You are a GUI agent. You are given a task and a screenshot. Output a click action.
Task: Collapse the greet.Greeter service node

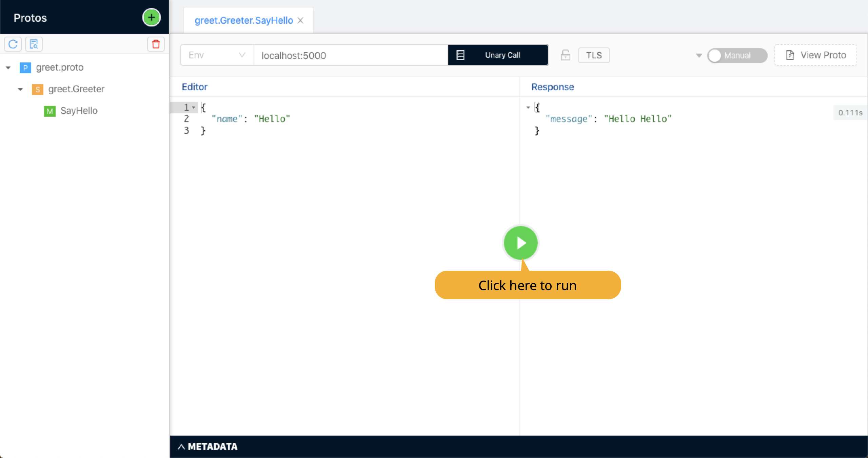pos(20,90)
